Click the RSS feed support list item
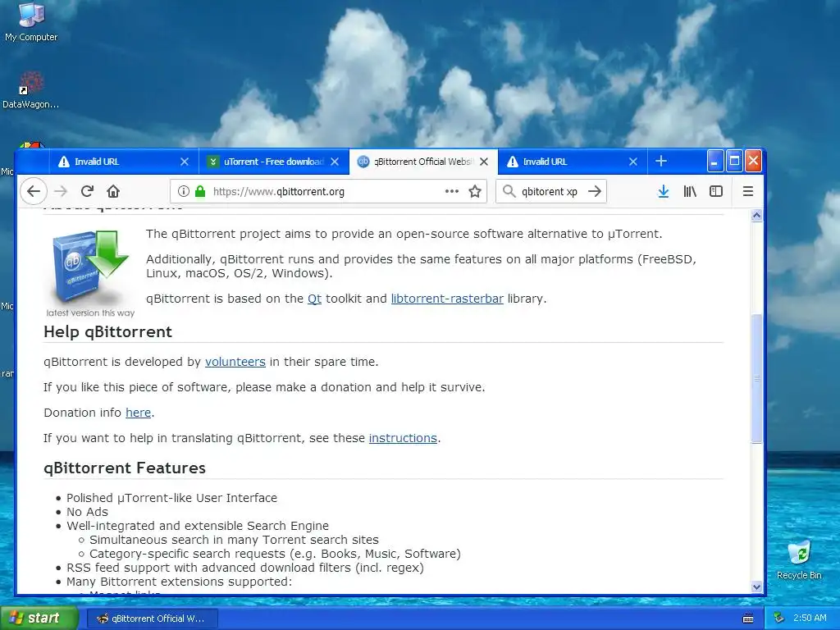The height and width of the screenshot is (630, 840). (x=244, y=568)
